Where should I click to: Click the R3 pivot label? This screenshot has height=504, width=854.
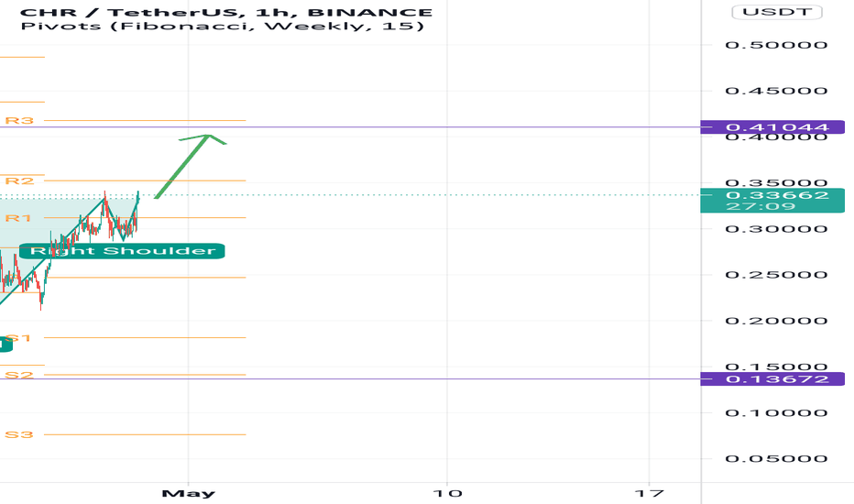pos(19,120)
